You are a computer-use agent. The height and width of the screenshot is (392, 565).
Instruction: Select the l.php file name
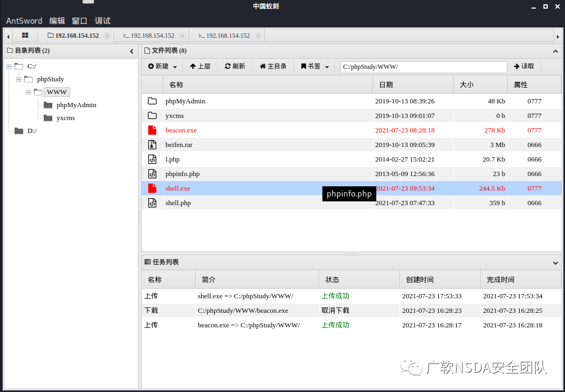pyautogui.click(x=172, y=159)
